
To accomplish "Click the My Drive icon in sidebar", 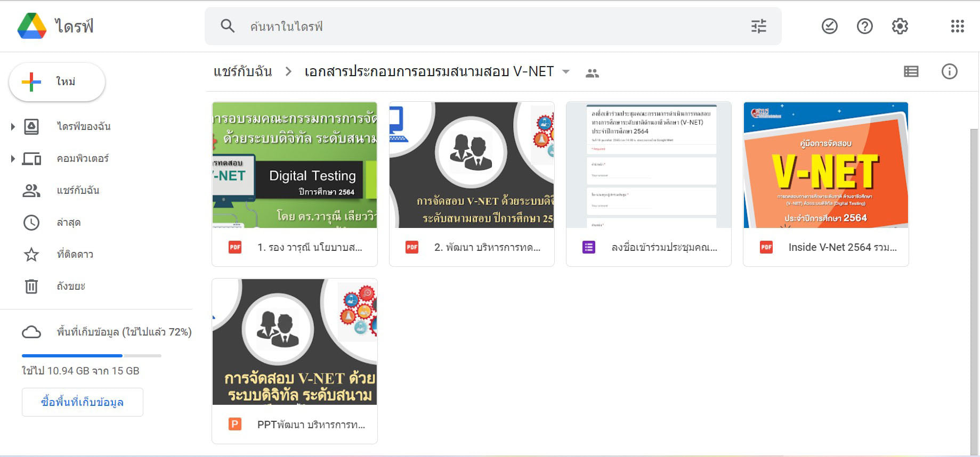I will point(31,126).
